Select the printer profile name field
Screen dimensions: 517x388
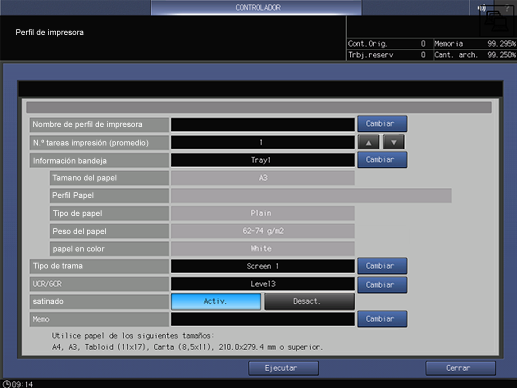263,125
